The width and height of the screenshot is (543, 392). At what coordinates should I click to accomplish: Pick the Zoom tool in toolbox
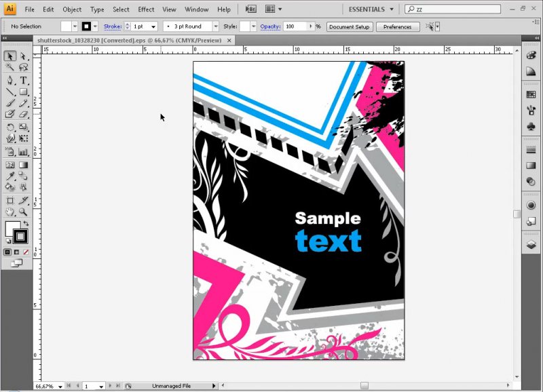(x=23, y=212)
